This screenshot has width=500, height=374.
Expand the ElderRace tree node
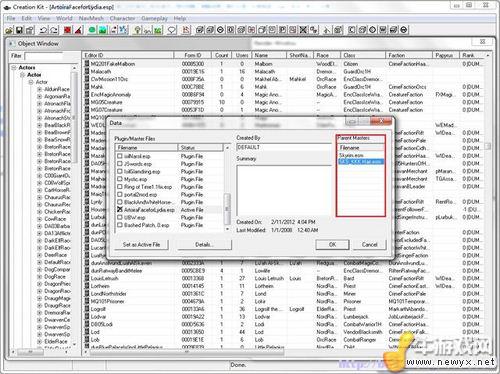(39, 342)
